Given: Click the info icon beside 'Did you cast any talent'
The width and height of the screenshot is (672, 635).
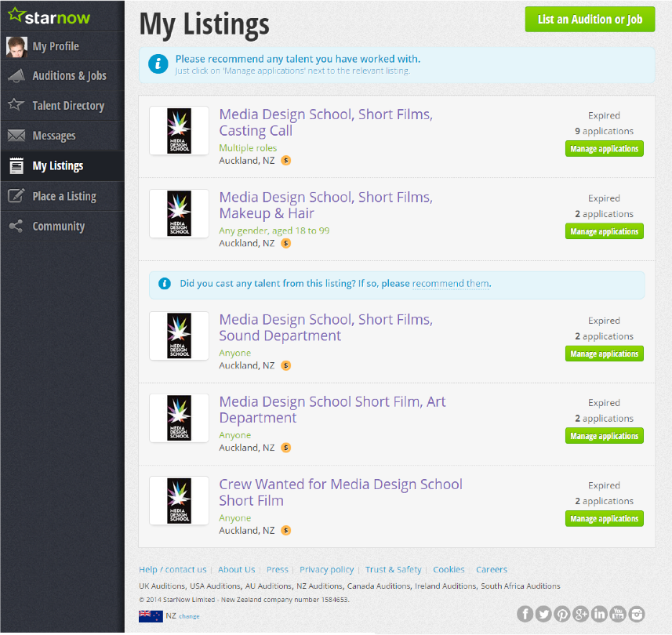Looking at the screenshot, I should click(165, 284).
